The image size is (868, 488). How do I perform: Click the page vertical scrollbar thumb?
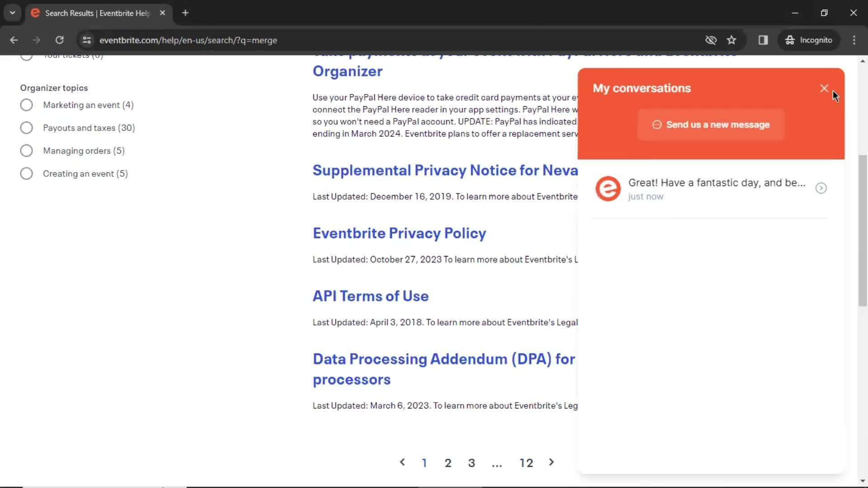click(x=862, y=230)
